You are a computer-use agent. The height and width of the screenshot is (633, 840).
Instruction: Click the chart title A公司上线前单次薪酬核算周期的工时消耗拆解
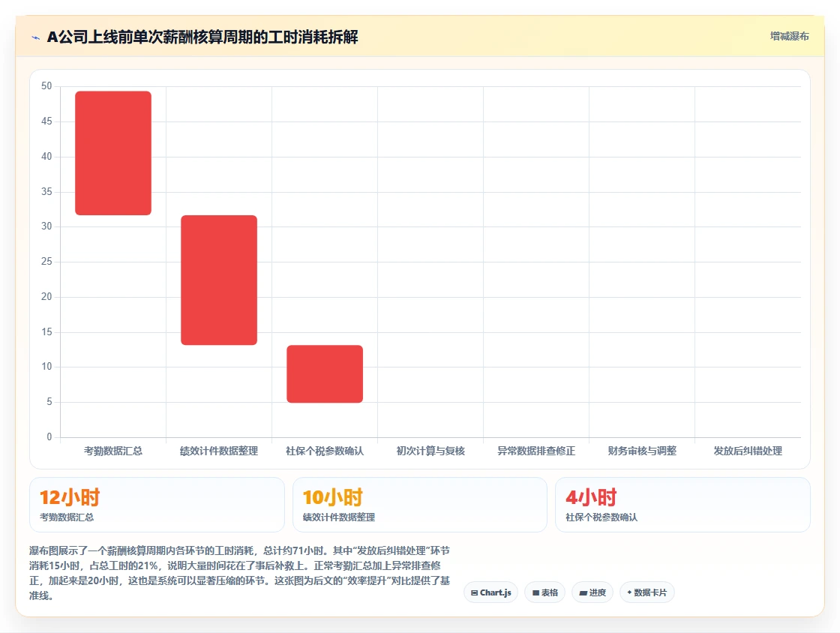pos(202,37)
